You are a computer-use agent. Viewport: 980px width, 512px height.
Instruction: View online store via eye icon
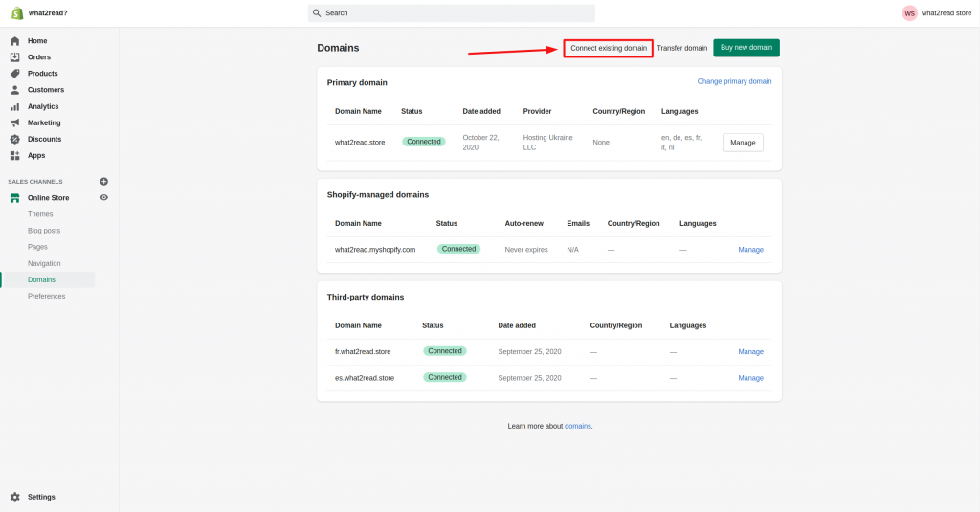pyautogui.click(x=103, y=197)
